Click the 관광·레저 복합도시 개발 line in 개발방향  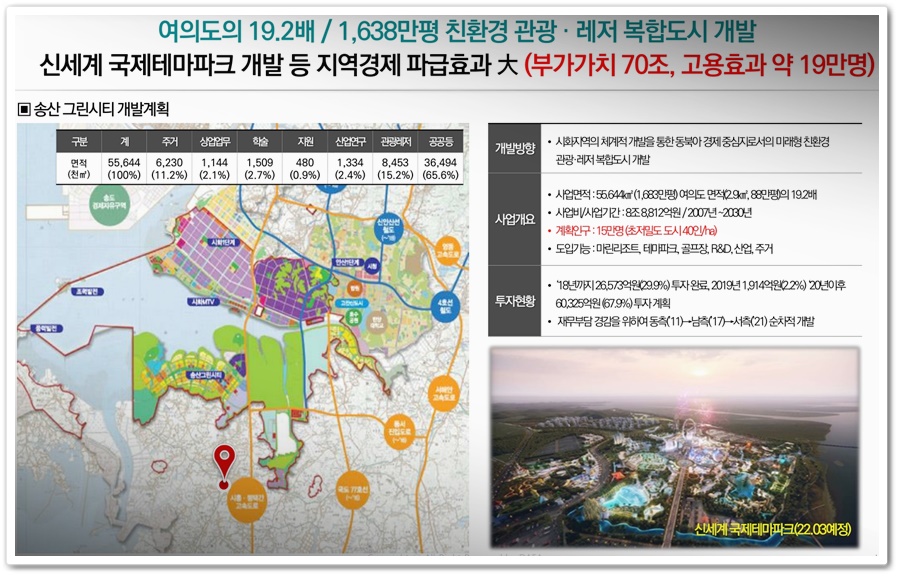click(602, 160)
